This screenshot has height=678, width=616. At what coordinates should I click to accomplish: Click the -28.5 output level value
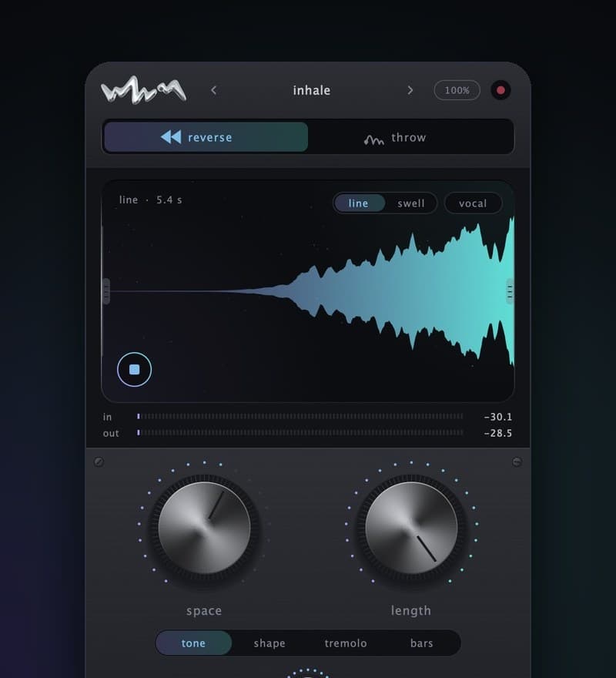point(498,433)
